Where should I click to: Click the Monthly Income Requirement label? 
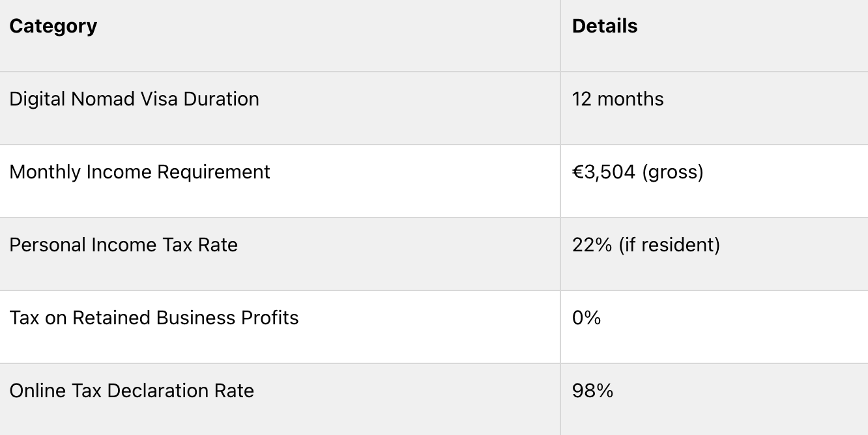coord(139,172)
